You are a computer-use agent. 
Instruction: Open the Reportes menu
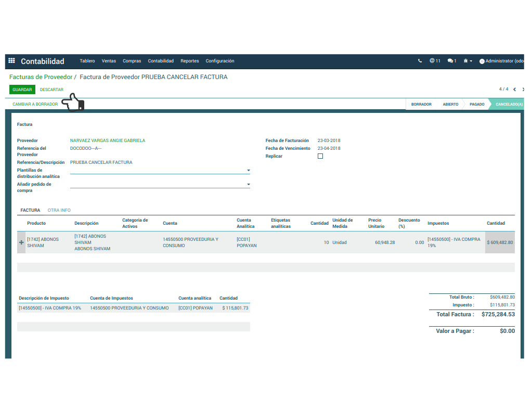coord(189,61)
